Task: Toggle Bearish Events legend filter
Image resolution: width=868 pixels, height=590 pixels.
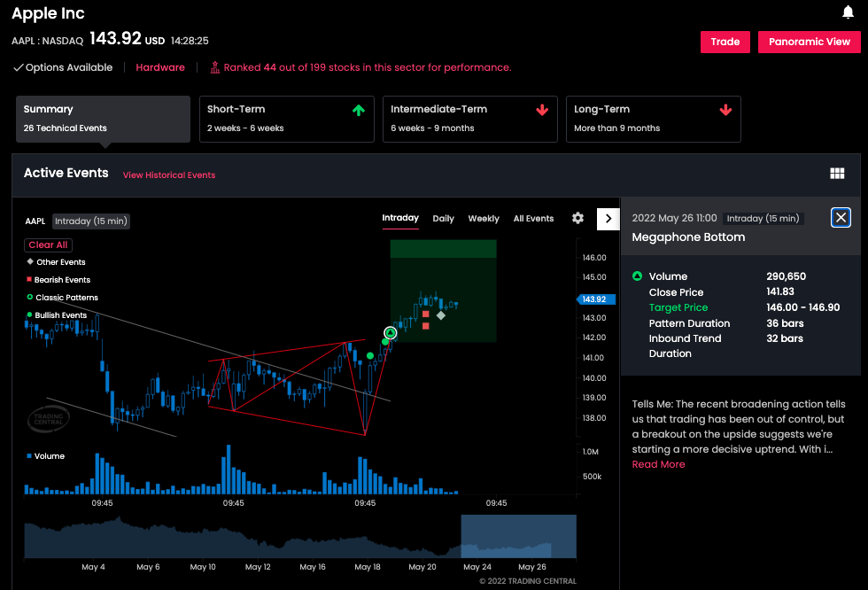Action: tap(58, 280)
